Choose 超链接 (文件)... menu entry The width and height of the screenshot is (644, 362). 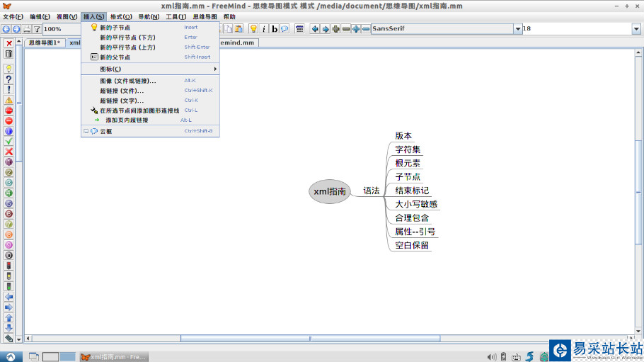coord(150,91)
